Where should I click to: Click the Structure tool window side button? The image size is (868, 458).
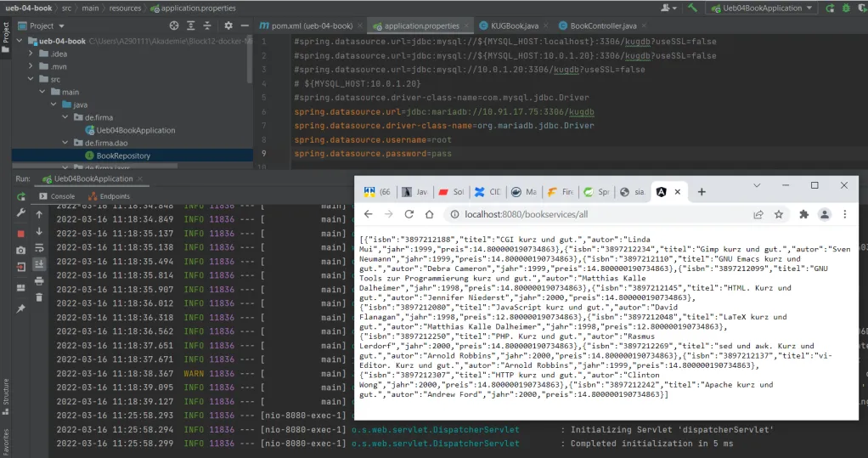pyautogui.click(x=6, y=397)
